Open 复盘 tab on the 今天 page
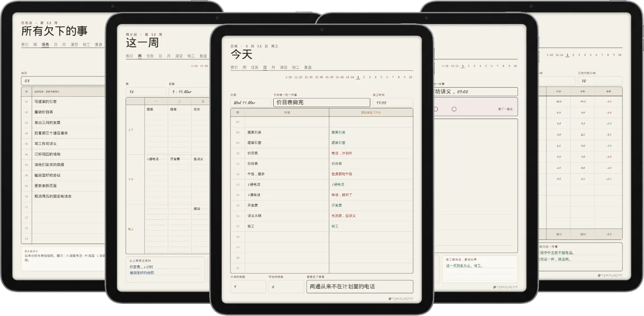 [x=308, y=68]
